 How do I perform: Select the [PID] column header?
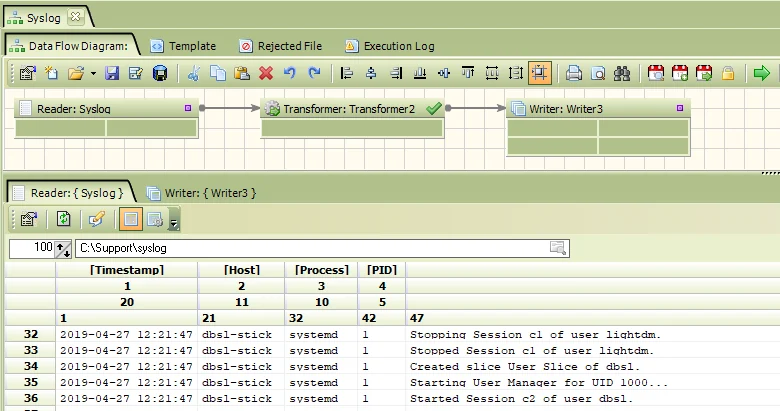[382, 270]
